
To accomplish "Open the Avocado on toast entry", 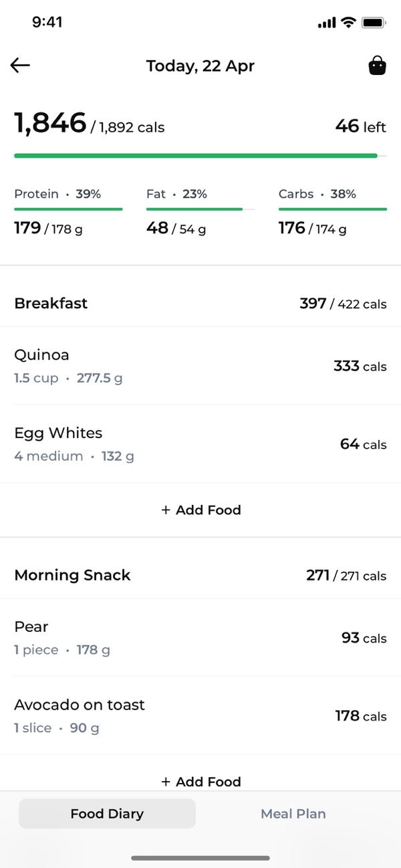I will click(x=200, y=716).
